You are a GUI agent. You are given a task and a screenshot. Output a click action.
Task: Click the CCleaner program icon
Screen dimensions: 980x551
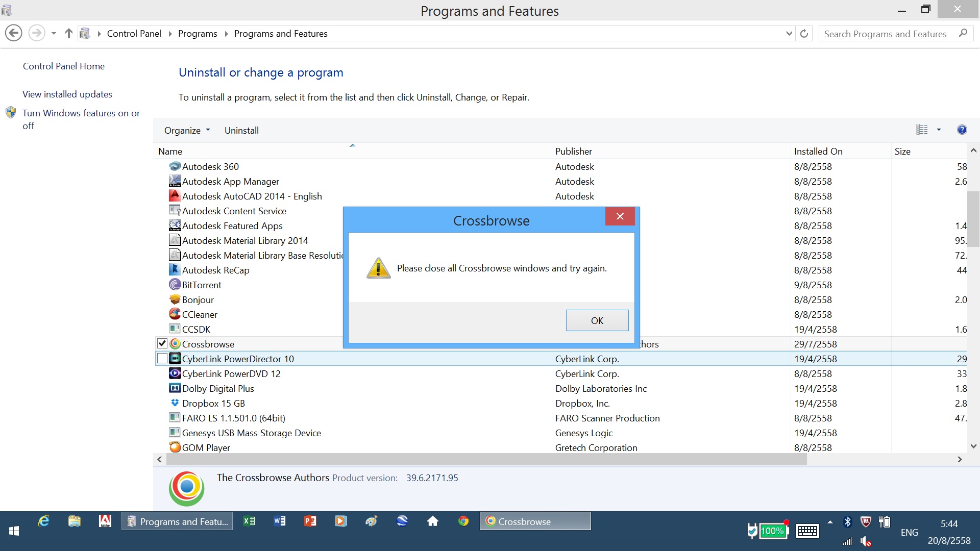tap(175, 314)
